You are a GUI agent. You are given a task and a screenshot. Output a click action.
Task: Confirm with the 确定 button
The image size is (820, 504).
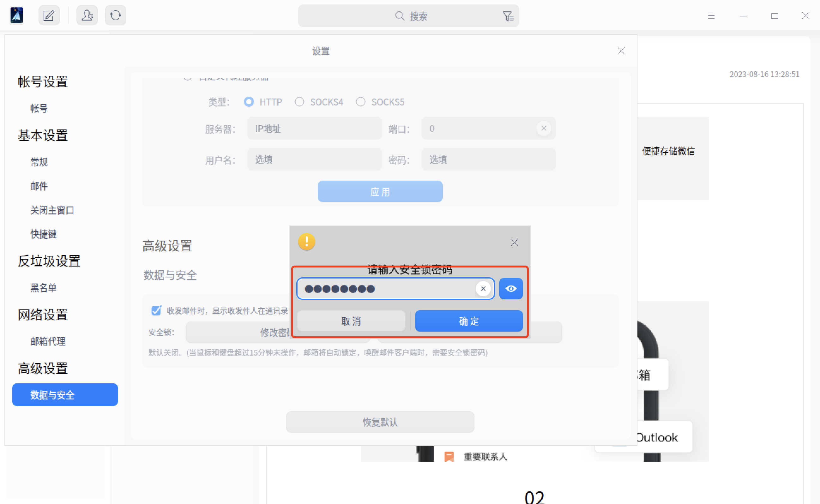(469, 321)
